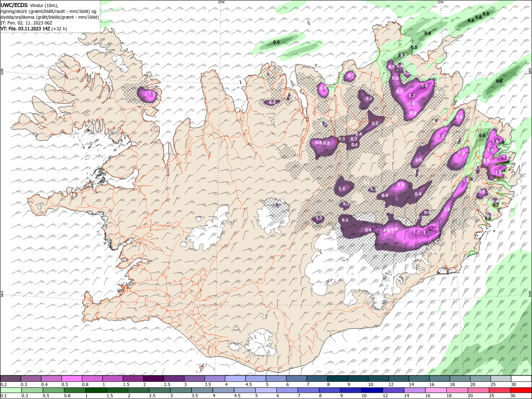Screen dimensions: 532x399
Task: Click the snow scale swatch labeled 0.2
Action: point(11,379)
